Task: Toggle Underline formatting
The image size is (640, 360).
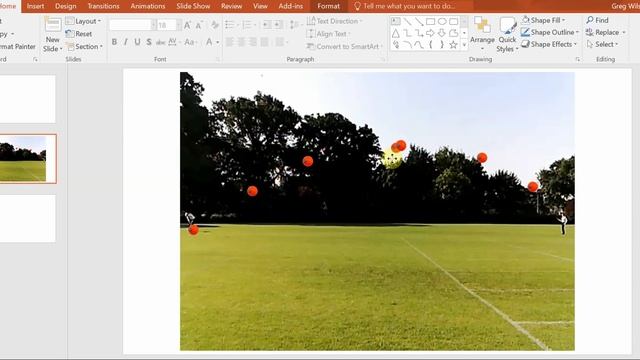Action: (137, 42)
